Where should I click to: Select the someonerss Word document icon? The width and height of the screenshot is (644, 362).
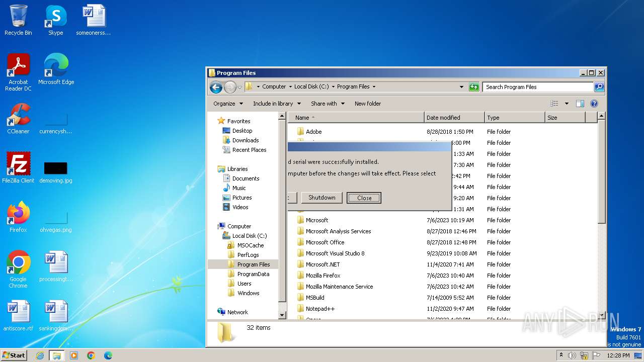click(93, 20)
